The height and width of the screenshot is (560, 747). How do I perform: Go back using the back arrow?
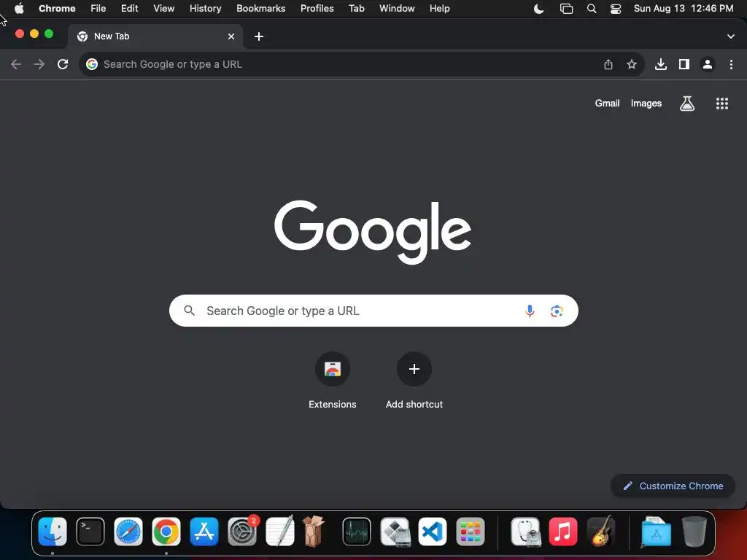[16, 64]
